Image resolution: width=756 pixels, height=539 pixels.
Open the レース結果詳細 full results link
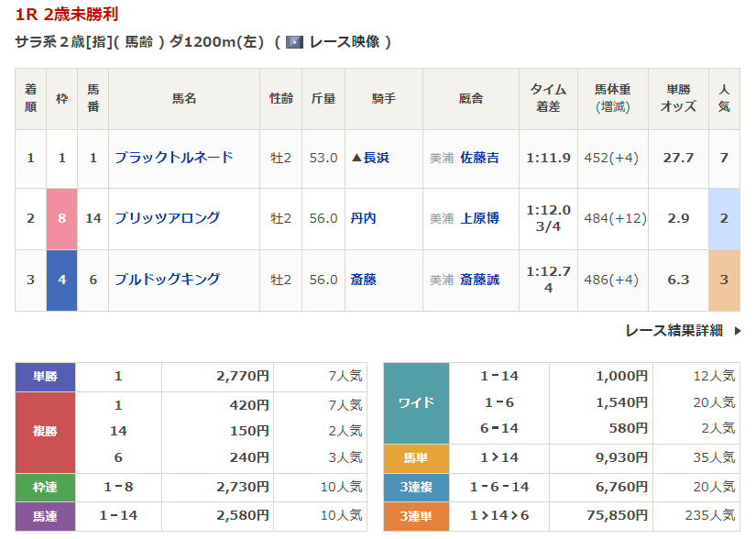[x=674, y=331]
